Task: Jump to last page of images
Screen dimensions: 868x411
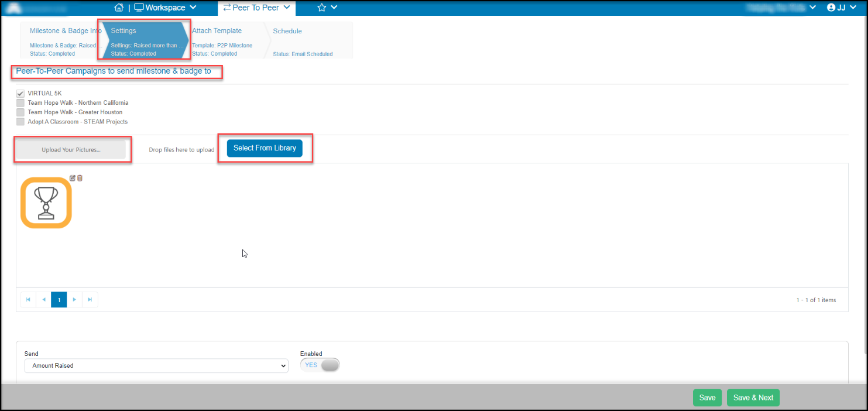Action: pos(90,300)
